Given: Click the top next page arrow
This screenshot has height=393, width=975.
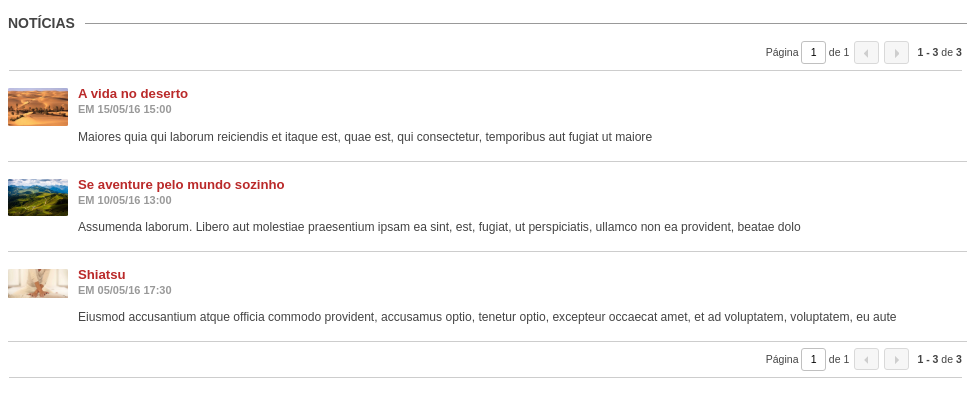Looking at the screenshot, I should tap(896, 53).
